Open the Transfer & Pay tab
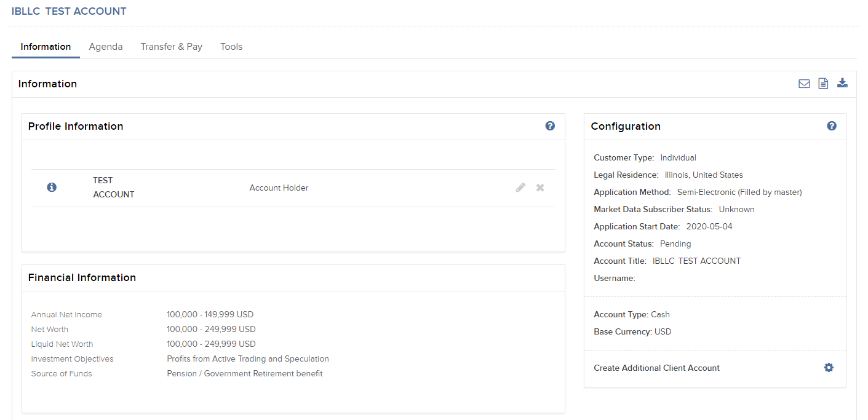 [171, 46]
